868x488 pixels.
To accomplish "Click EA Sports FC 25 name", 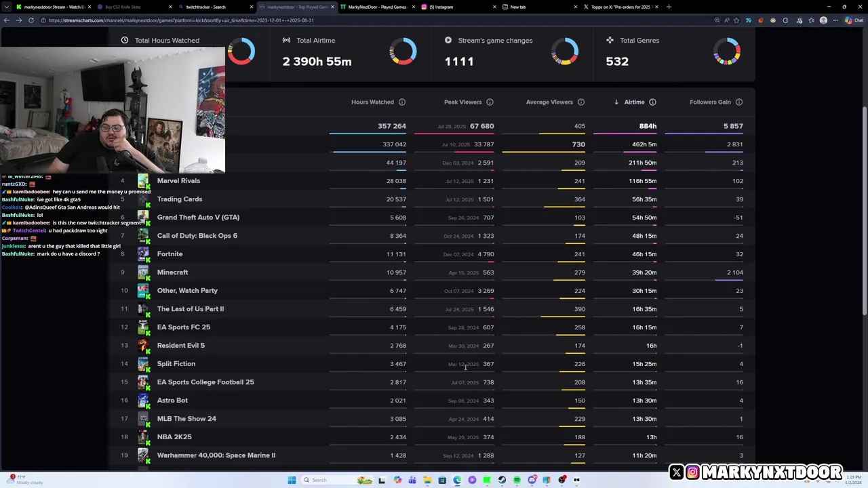I will [x=184, y=327].
